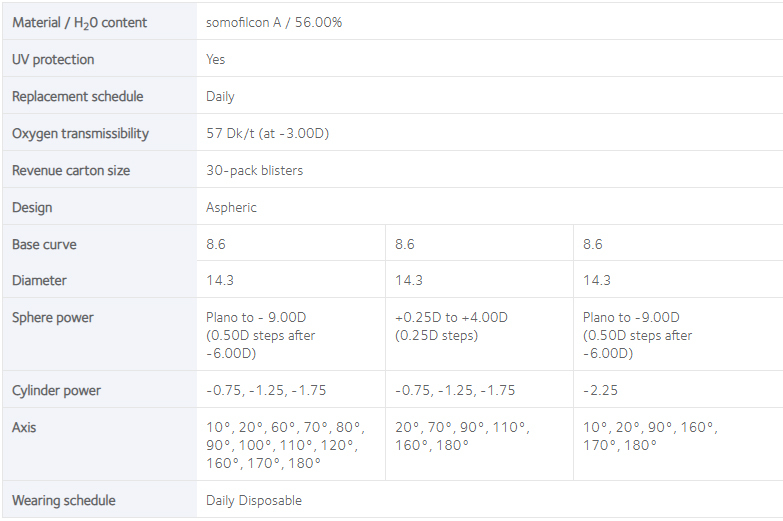Click the "Wearing schedule" row label
Screen dimensions: 783x521
[63, 500]
